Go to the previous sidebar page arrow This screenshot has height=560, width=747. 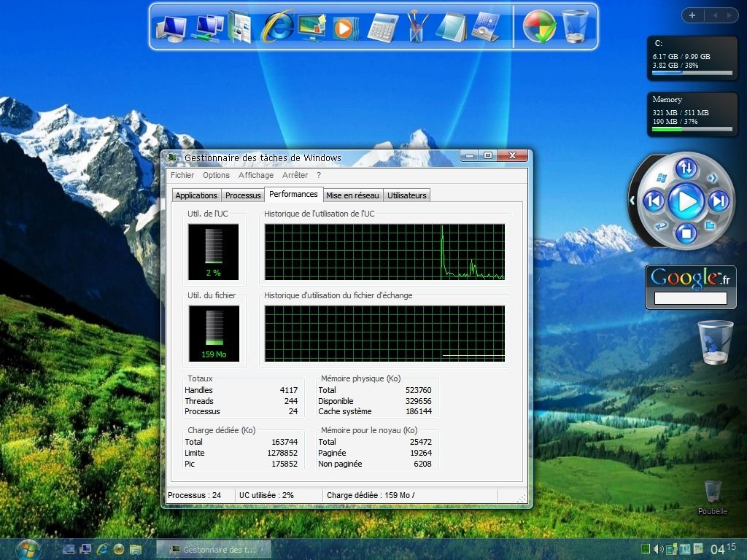[x=715, y=15]
